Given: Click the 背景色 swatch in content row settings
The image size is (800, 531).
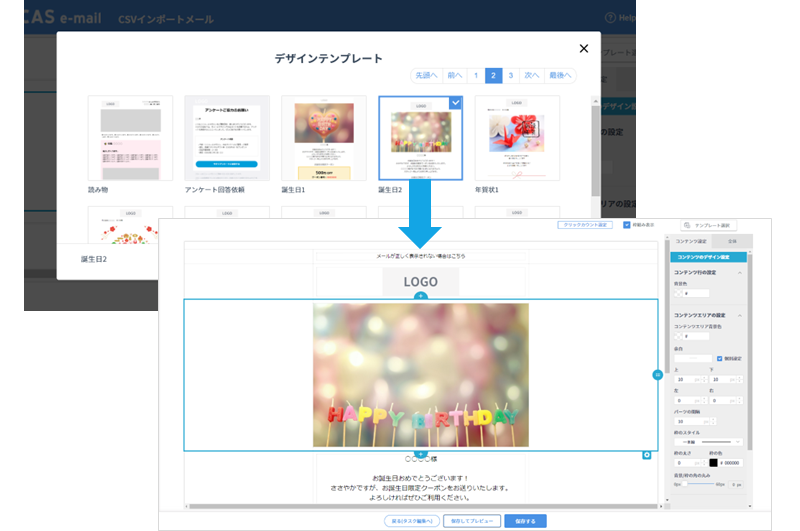Looking at the screenshot, I should [678, 293].
